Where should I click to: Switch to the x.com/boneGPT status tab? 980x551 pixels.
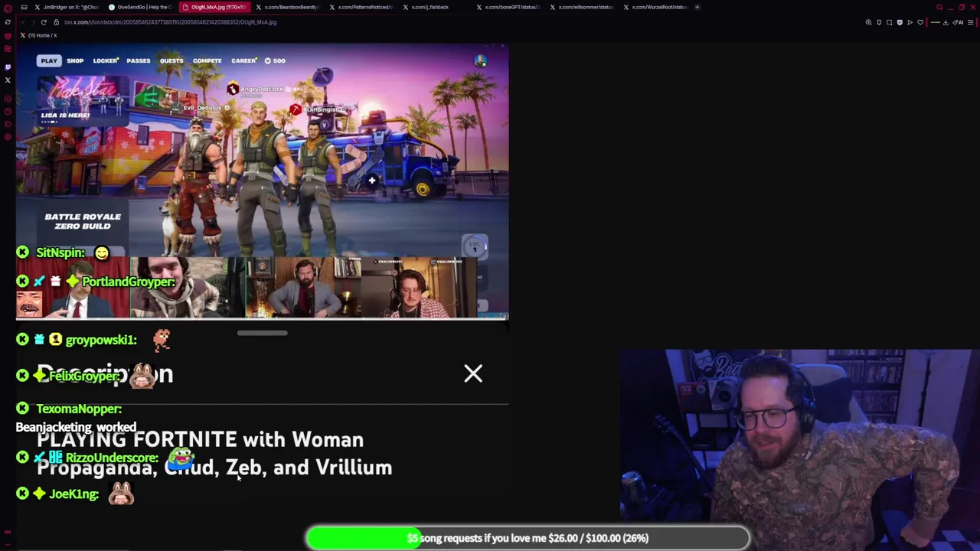click(x=508, y=7)
